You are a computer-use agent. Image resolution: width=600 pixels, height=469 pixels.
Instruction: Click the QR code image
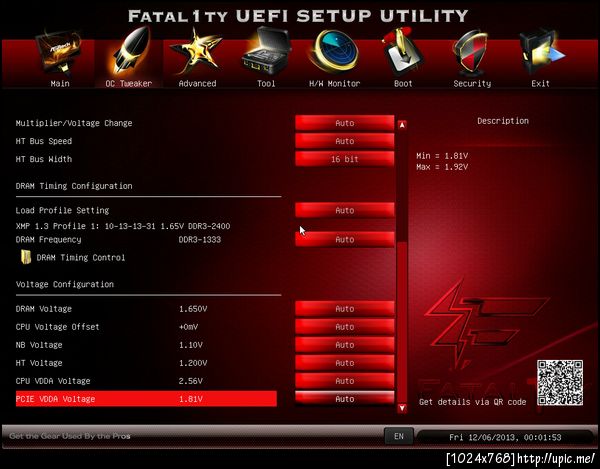click(x=560, y=383)
